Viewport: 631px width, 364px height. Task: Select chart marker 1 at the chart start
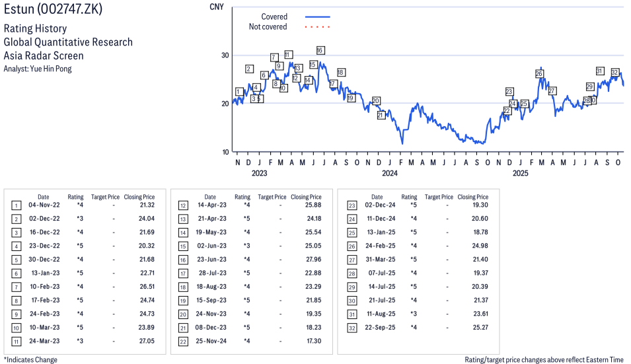(239, 92)
